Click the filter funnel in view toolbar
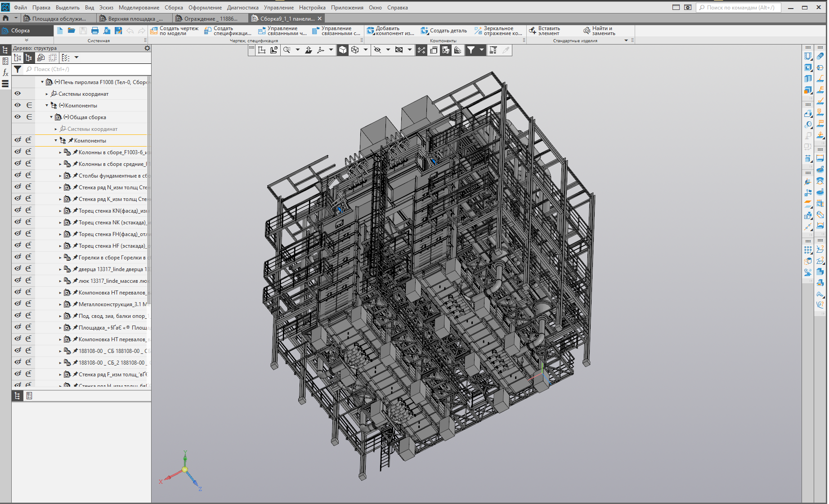The height and width of the screenshot is (504, 829). (471, 50)
